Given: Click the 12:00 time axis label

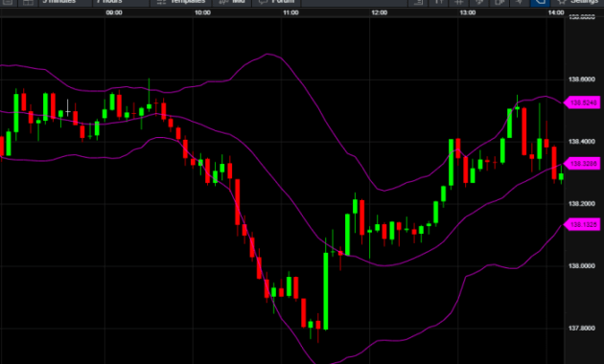Looking at the screenshot, I should pyautogui.click(x=380, y=12).
